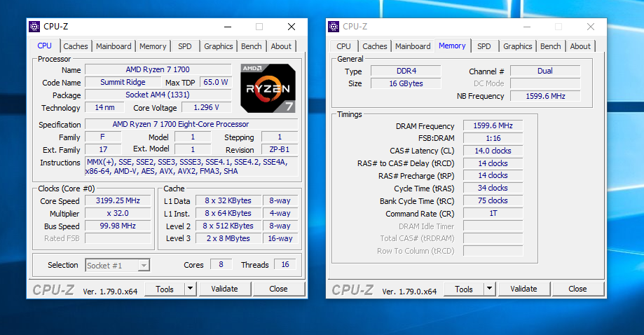Expand Tools dropdown arrow in right window
The image size is (644, 335).
coord(489,289)
